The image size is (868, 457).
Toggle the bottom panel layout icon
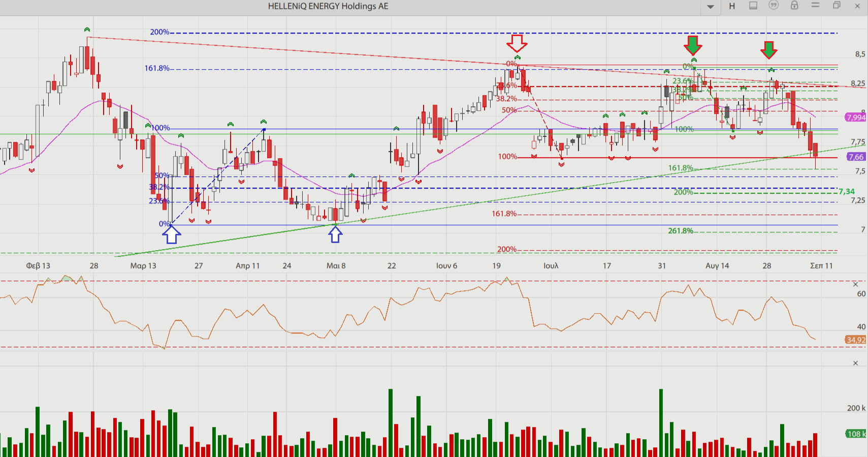[753, 6]
